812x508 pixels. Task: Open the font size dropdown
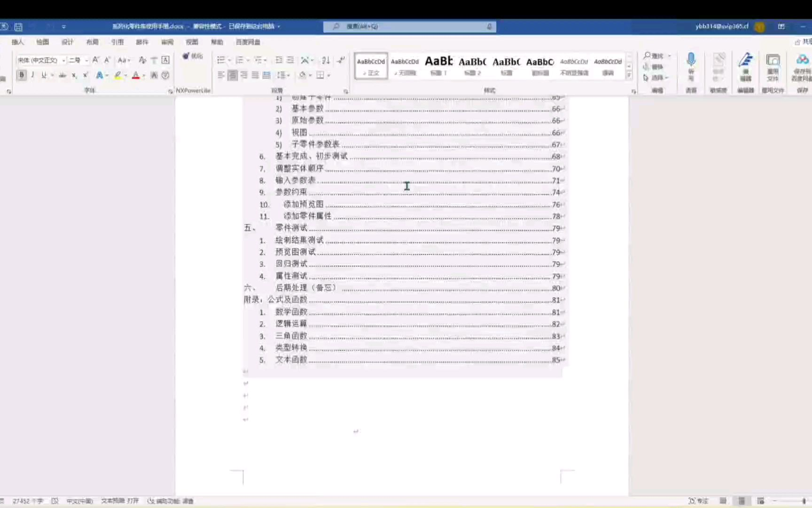pos(86,60)
